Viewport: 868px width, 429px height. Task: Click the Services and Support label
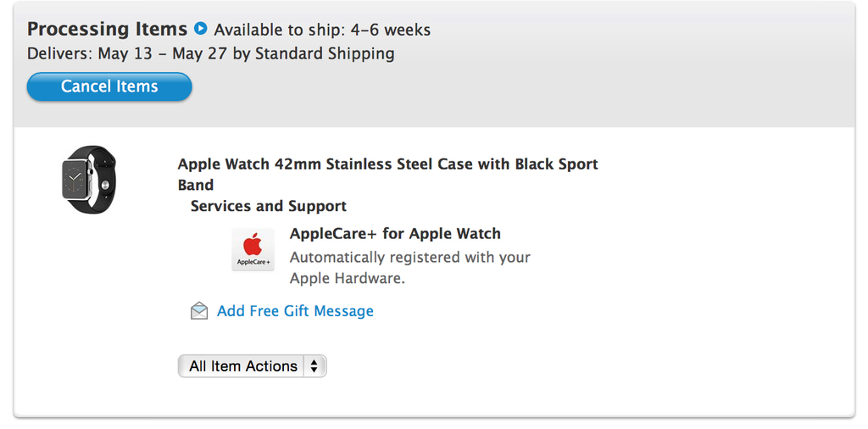point(268,206)
